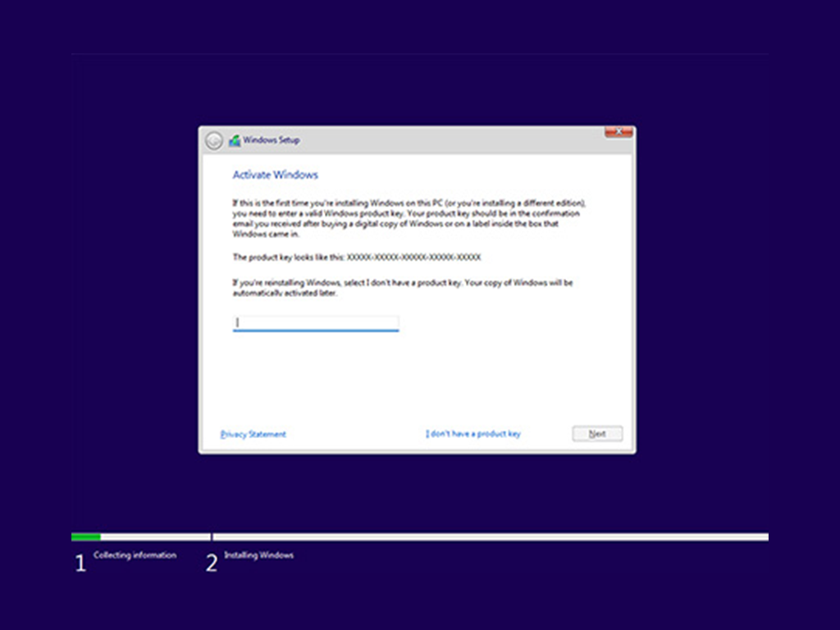Close the Windows Setup dialog

coord(618,131)
